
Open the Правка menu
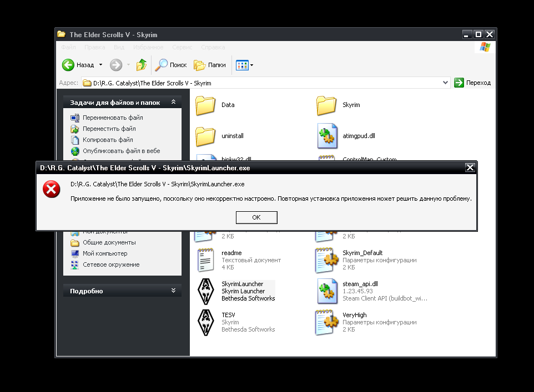point(95,47)
